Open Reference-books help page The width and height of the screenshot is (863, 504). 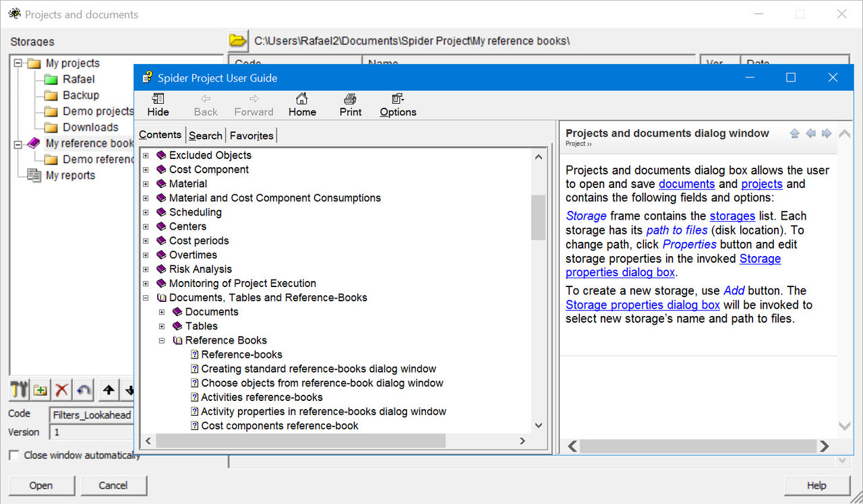241,354
